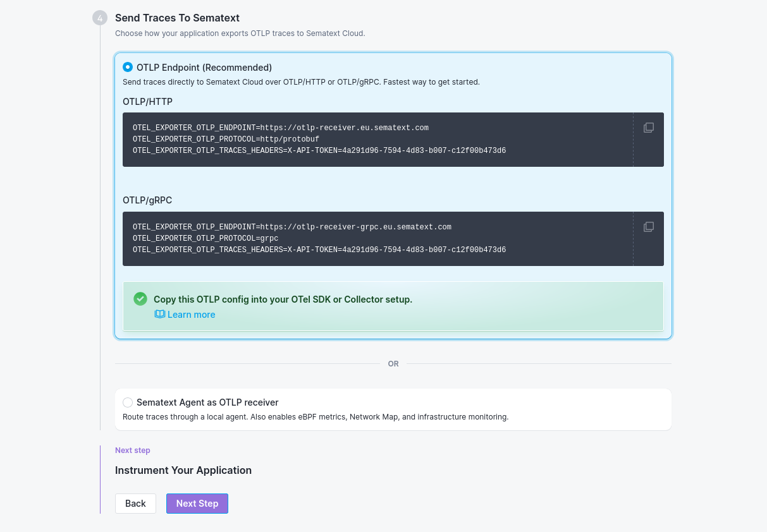Click the otlp-receiver.eu.sematext.com endpoint line
Screen dimensions: 767x532
coord(281,128)
